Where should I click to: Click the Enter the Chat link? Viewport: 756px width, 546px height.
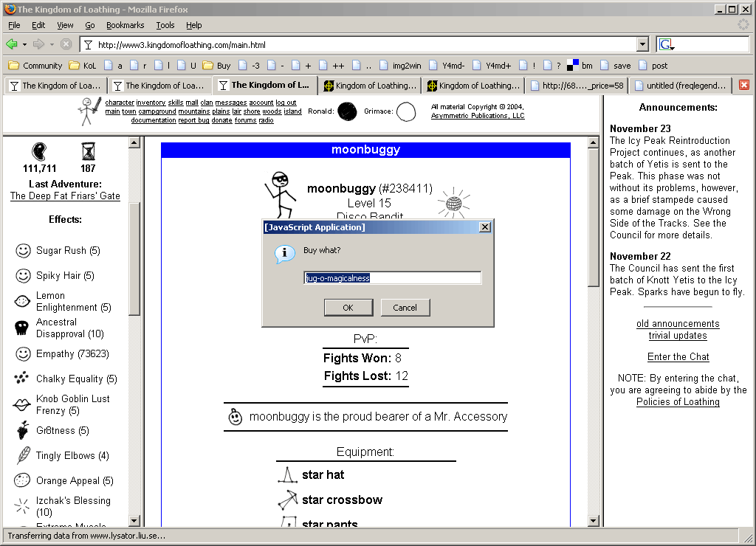[x=678, y=356]
